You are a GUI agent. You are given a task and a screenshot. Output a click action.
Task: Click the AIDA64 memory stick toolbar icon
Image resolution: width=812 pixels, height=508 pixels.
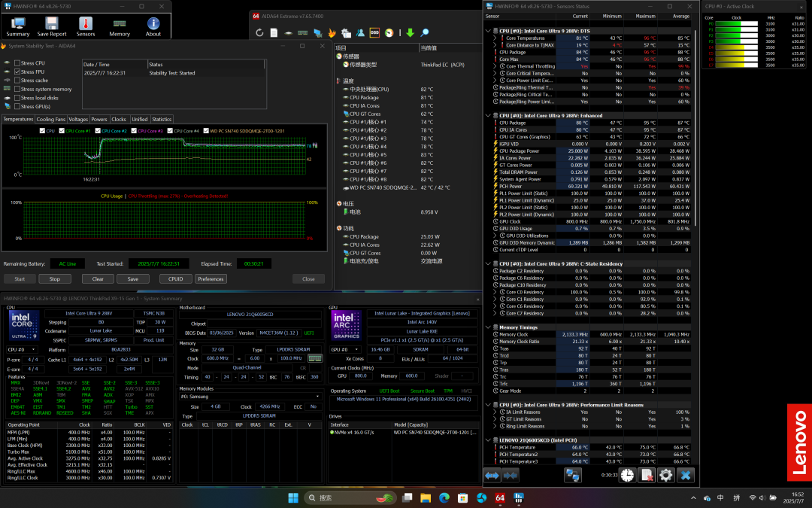pos(303,32)
